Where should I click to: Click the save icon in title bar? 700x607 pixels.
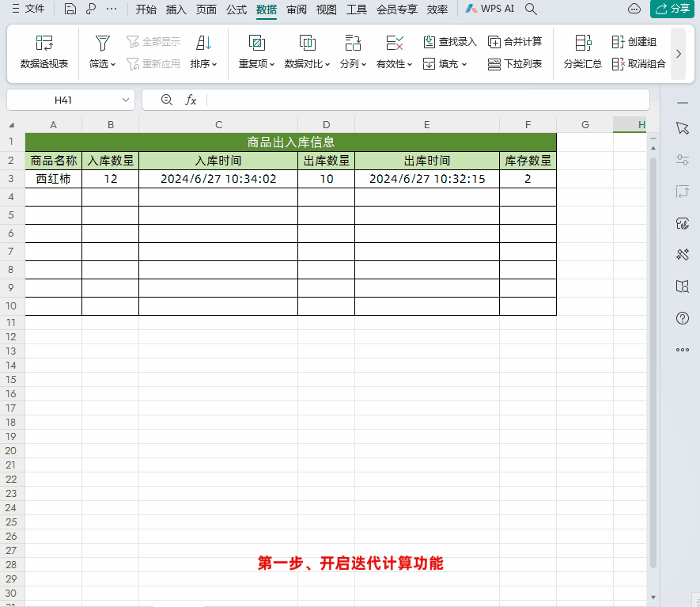(70, 9)
